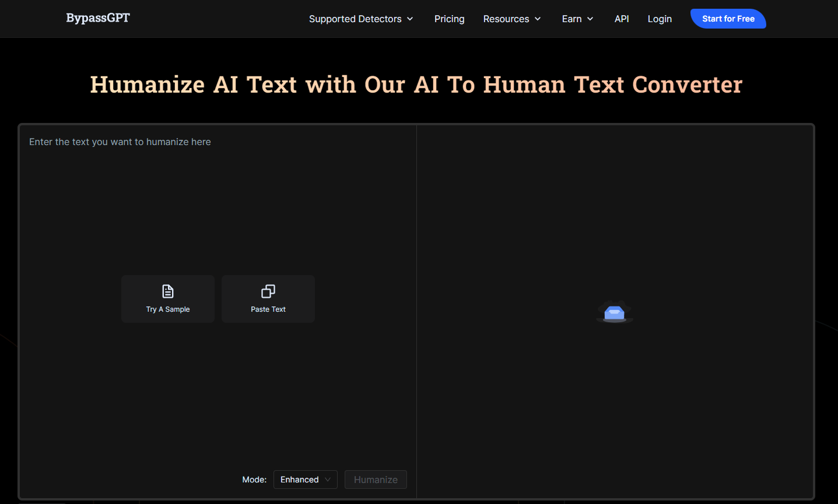Click the Paste Text button
This screenshot has height=504, width=838.
[x=268, y=298]
